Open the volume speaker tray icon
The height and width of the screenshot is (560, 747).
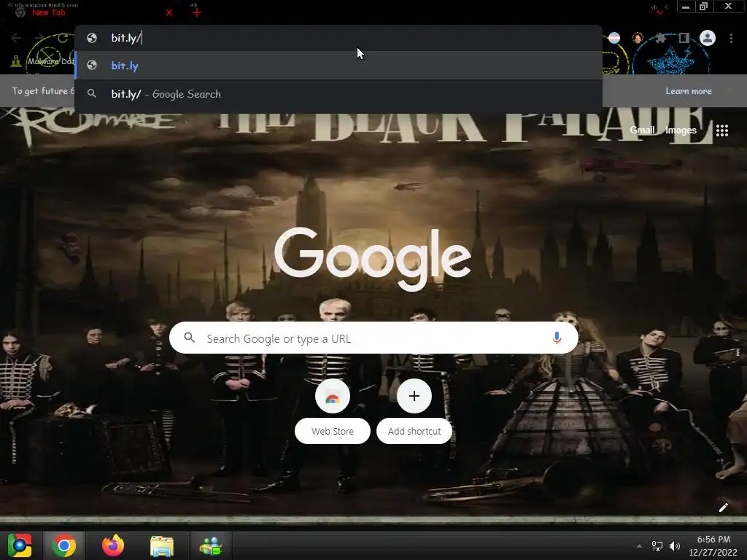click(x=675, y=546)
